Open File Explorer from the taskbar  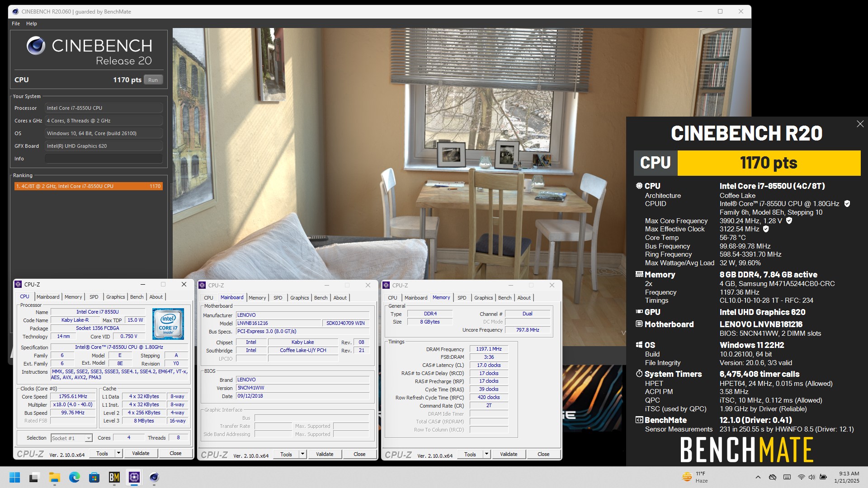coord(55,477)
